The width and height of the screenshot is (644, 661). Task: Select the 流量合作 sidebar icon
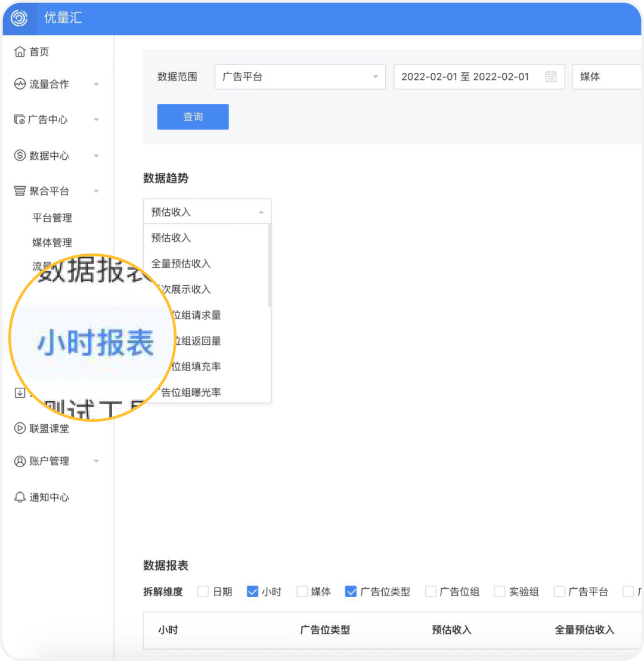point(20,84)
